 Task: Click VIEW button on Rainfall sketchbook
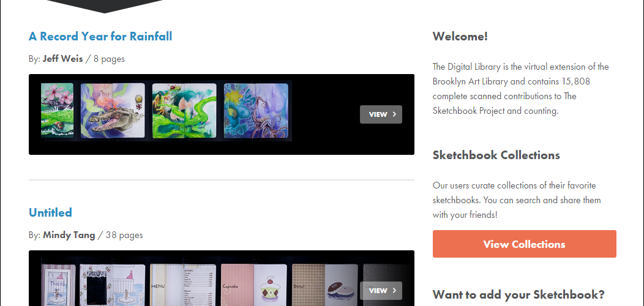(381, 114)
